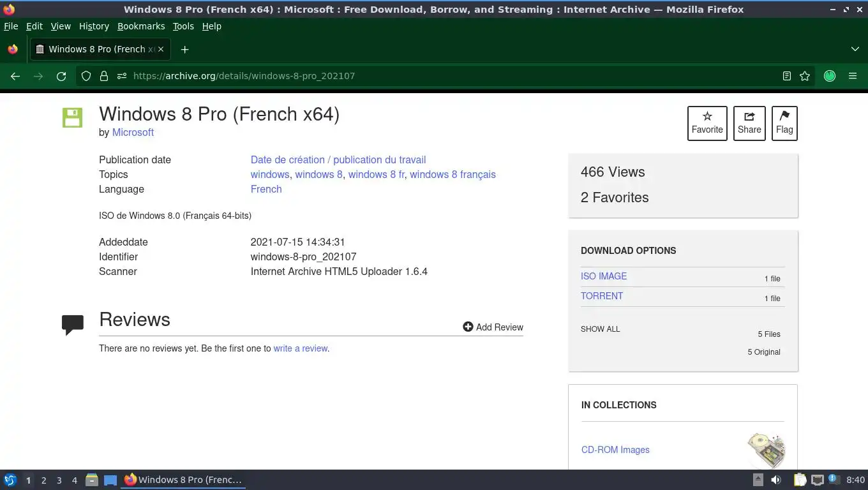Click the Firefox window taskbar entry
Screen dimensions: 868x490
pos(183,480)
